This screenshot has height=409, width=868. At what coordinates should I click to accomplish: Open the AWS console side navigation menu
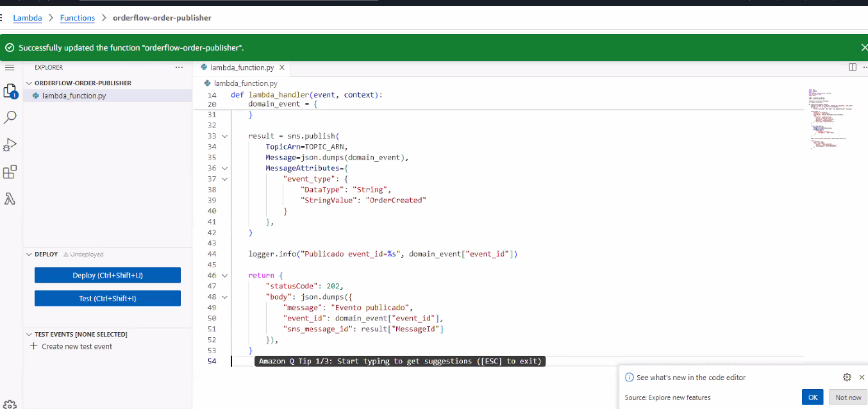point(3,18)
